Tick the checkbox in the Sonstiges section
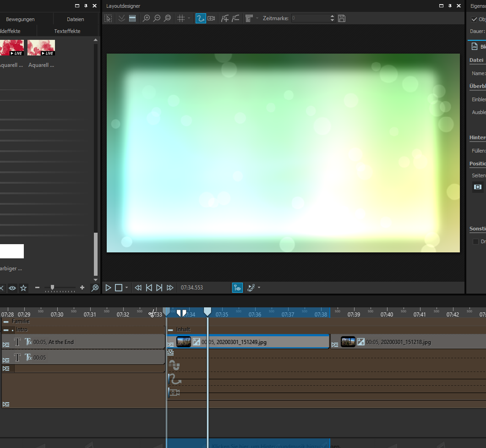 [x=475, y=241]
